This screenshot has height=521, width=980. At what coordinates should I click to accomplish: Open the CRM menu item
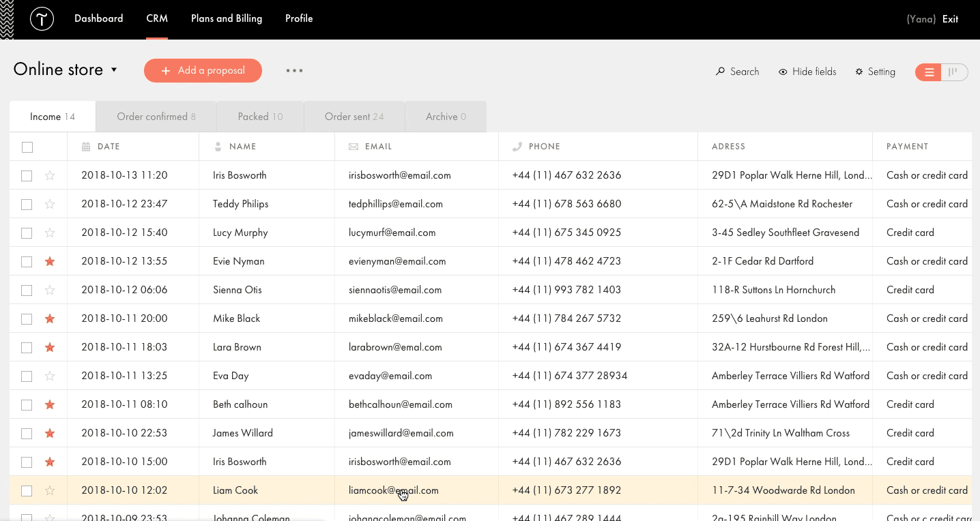[x=156, y=18]
